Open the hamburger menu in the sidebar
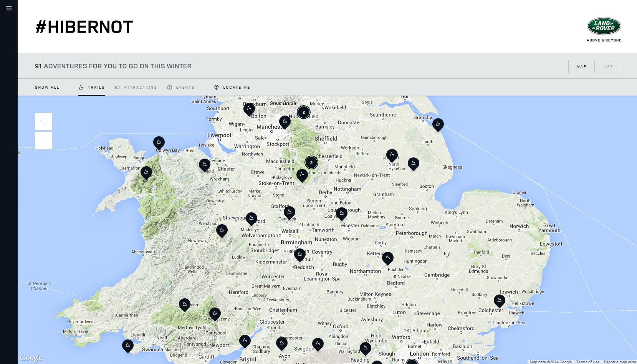The image size is (637, 364). pyautogui.click(x=8, y=8)
